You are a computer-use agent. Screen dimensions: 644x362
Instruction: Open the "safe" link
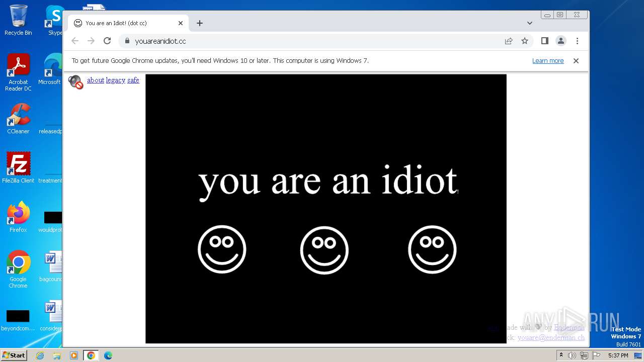133,80
